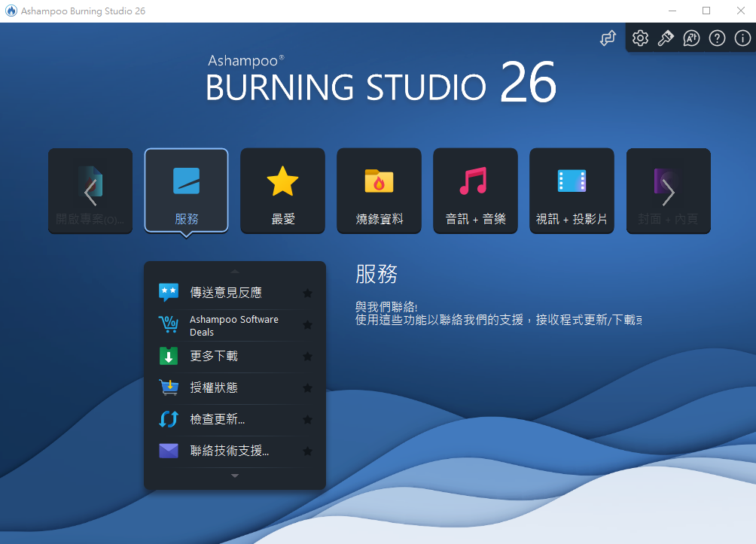The width and height of the screenshot is (756, 544).
Task: Select the 服務 category tile
Action: pos(186,190)
